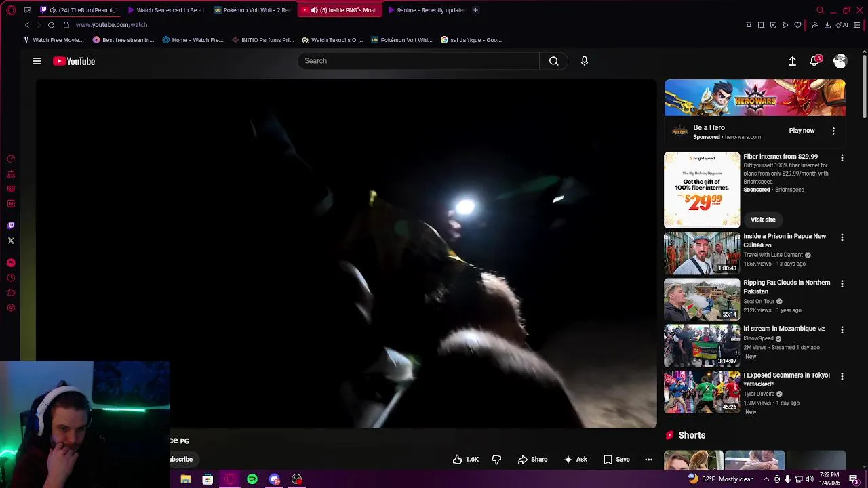Open History clock icon in the Opera sidebar
Screen dimensions: 868x488
(x=11, y=278)
